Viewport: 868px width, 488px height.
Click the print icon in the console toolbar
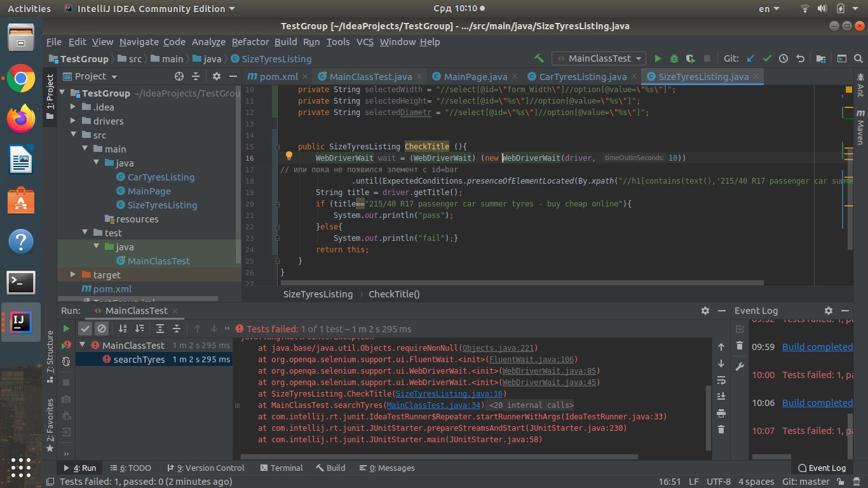[721, 413]
